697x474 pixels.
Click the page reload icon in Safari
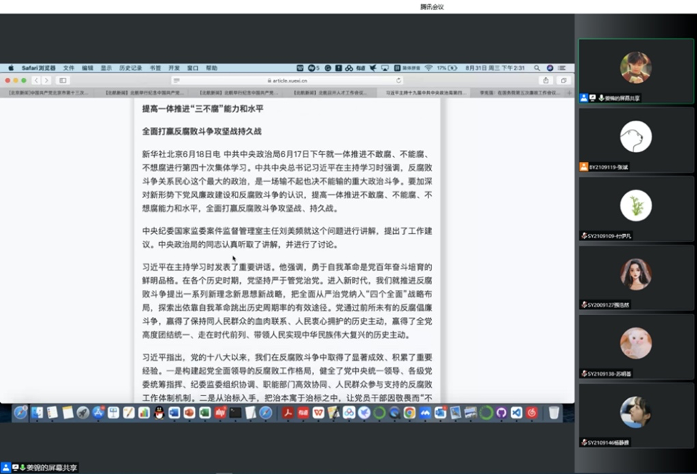[x=401, y=80]
